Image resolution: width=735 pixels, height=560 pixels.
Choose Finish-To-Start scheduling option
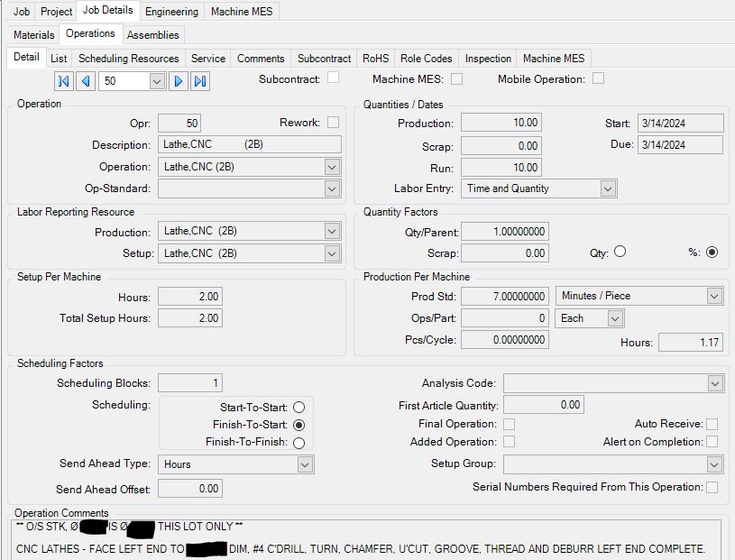299,425
